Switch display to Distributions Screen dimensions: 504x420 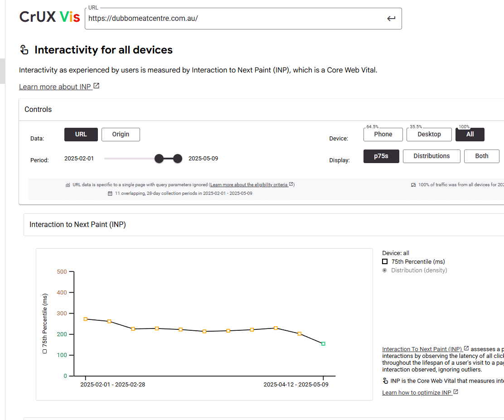coord(431,156)
